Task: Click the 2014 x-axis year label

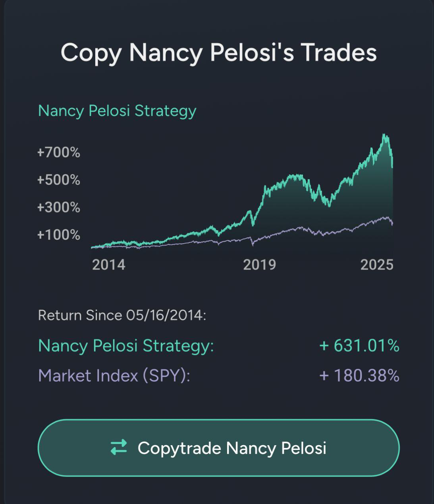Action: (x=108, y=265)
